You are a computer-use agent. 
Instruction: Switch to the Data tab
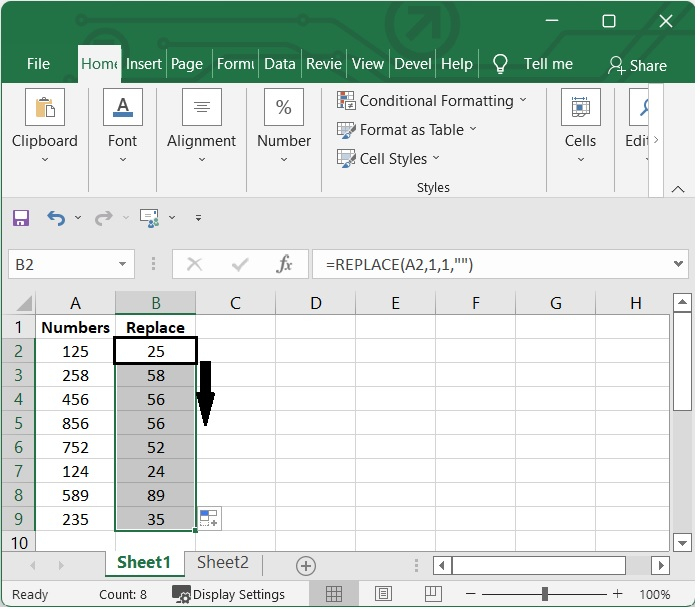279,64
